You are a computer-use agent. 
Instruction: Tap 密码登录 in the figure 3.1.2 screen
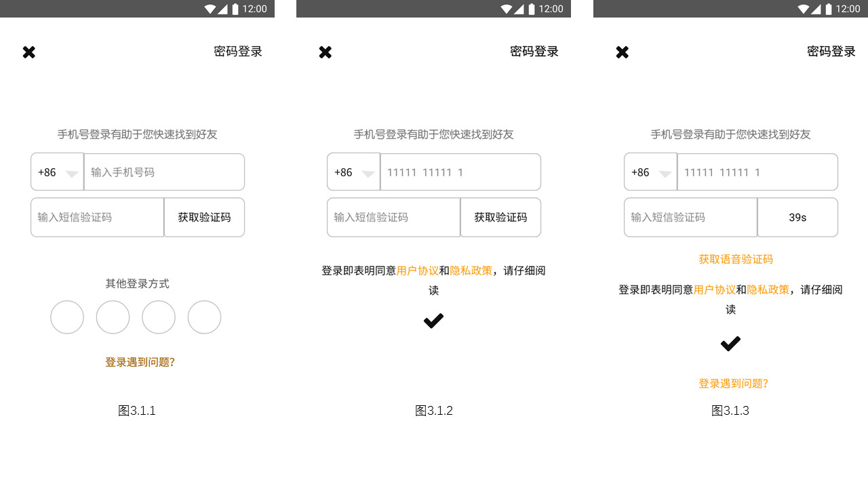tap(534, 52)
